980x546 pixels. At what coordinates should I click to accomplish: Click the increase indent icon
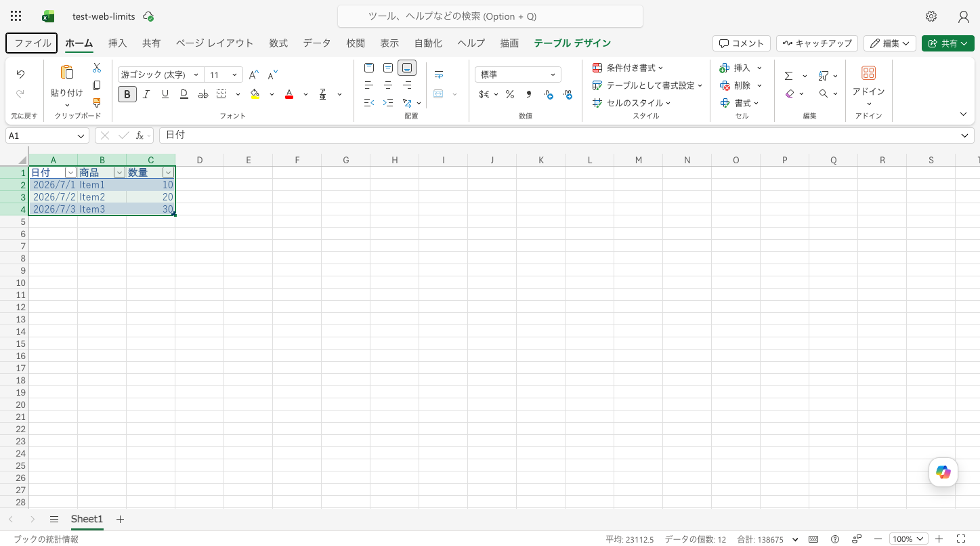pyautogui.click(x=388, y=103)
